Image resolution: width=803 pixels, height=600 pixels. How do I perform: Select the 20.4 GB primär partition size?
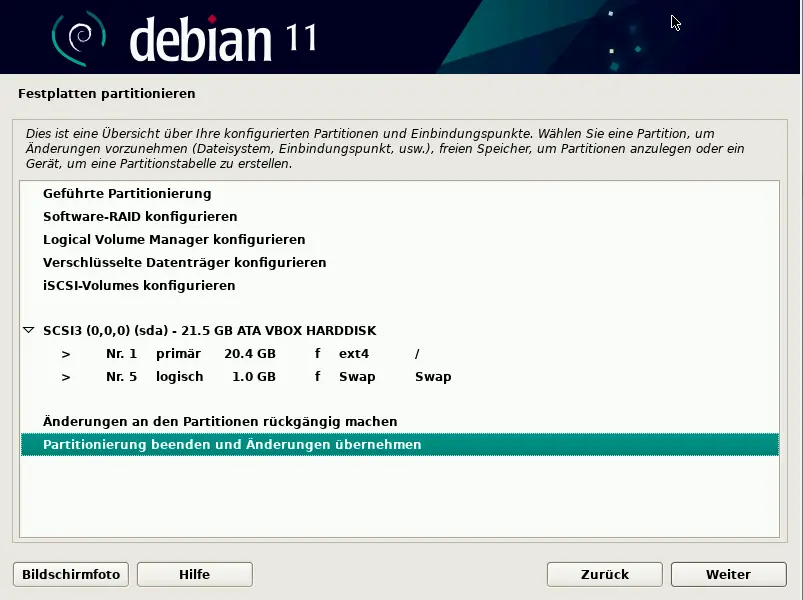click(249, 354)
